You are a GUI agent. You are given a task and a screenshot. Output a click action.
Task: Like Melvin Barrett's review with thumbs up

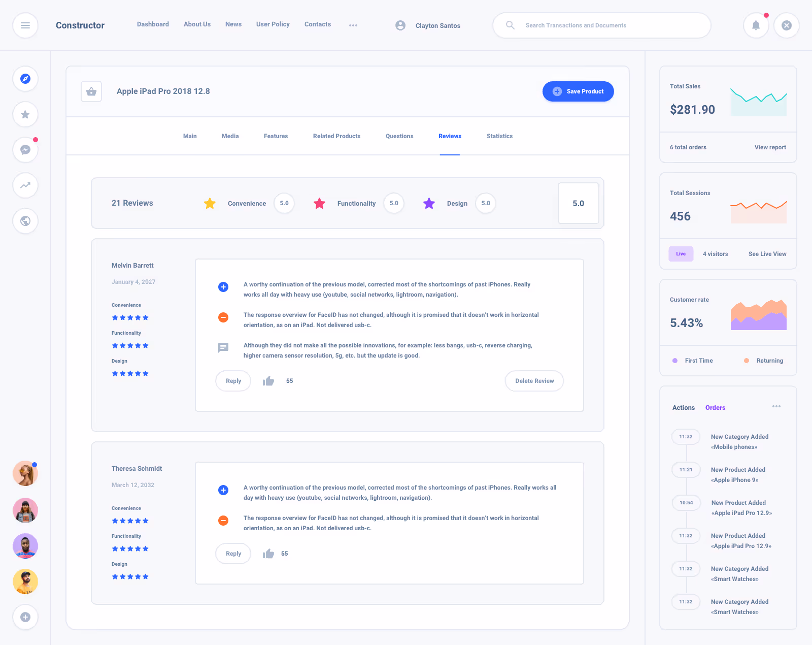(268, 381)
